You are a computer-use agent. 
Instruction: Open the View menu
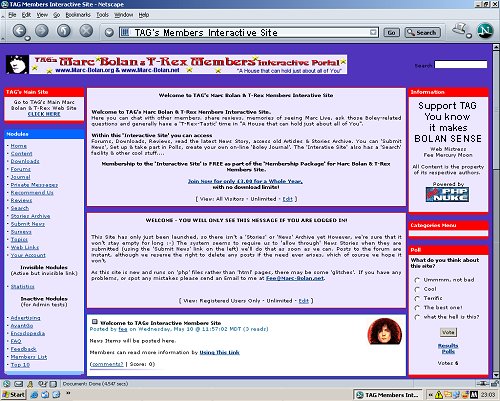42,15
